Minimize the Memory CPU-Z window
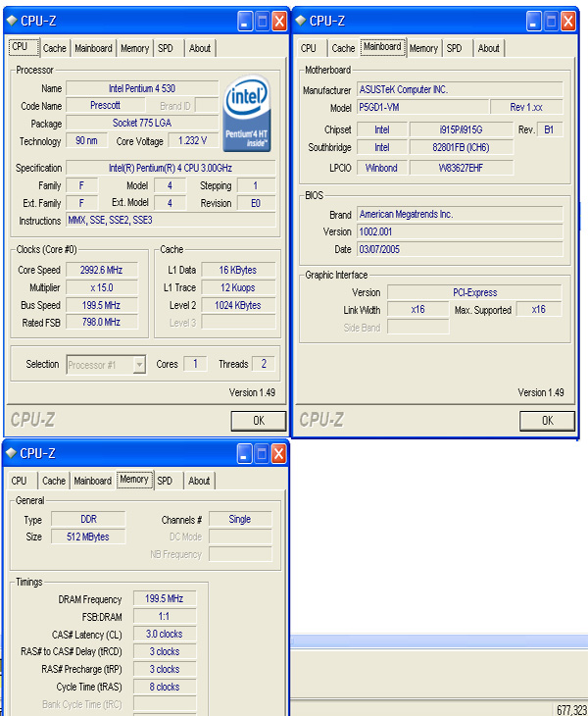The width and height of the screenshot is (588, 716). click(x=244, y=453)
